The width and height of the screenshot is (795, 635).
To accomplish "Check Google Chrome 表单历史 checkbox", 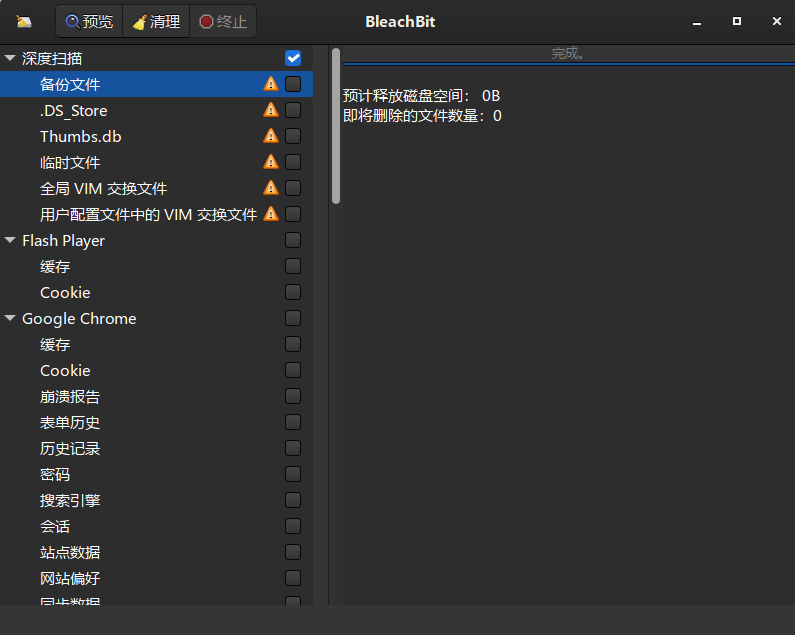I will [293, 422].
